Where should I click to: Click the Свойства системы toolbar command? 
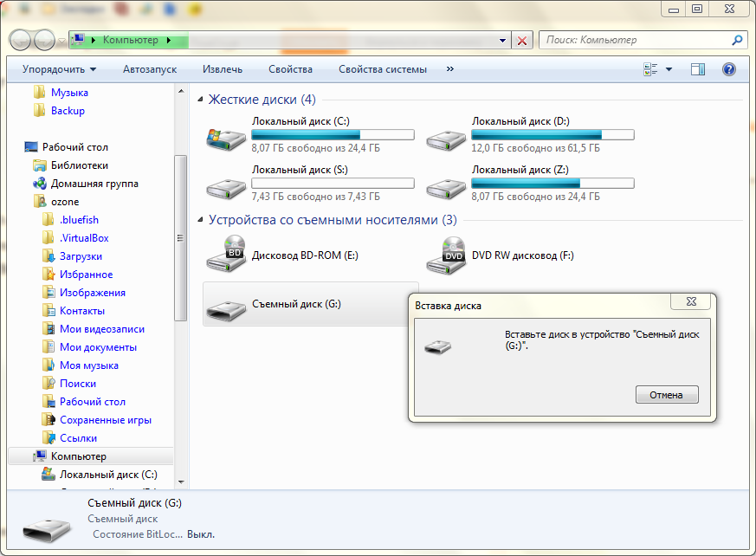383,69
